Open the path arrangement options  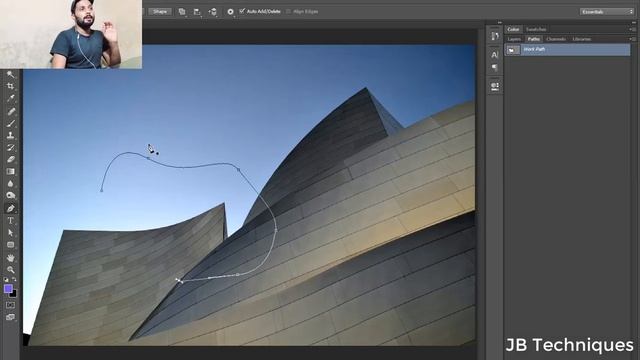click(213, 12)
